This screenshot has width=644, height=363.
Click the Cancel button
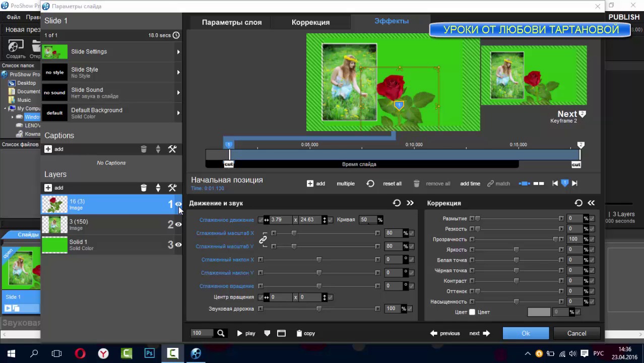click(x=576, y=333)
